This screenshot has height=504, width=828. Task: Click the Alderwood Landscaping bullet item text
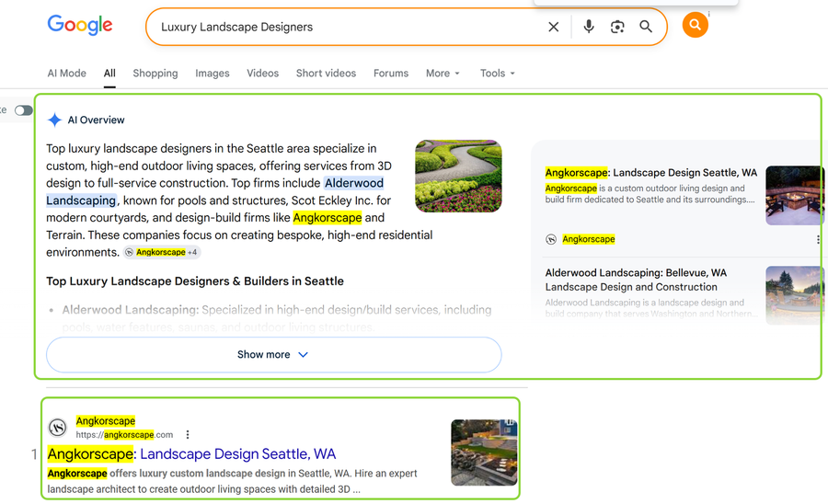click(277, 318)
